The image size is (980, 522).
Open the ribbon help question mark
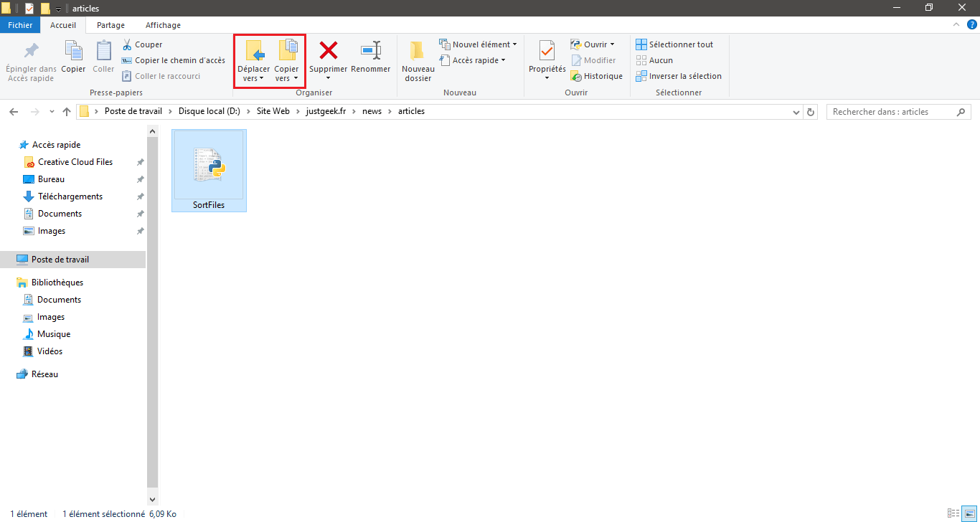(971, 24)
